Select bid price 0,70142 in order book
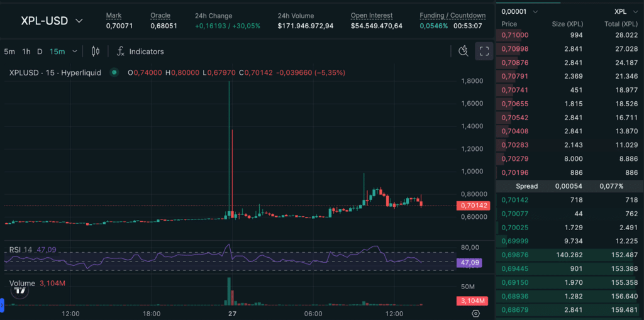The width and height of the screenshot is (644, 320). coord(515,200)
